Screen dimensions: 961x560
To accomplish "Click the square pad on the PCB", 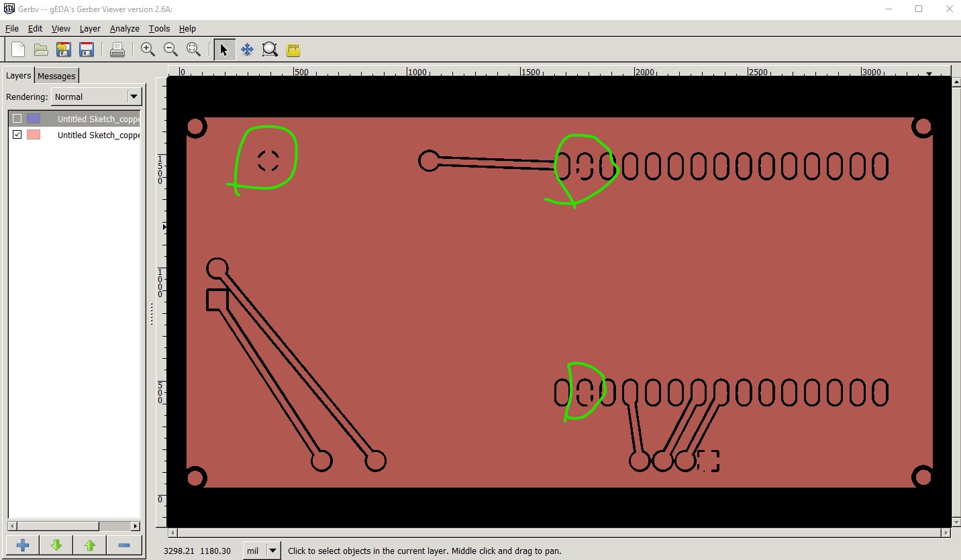I will coord(217,300).
